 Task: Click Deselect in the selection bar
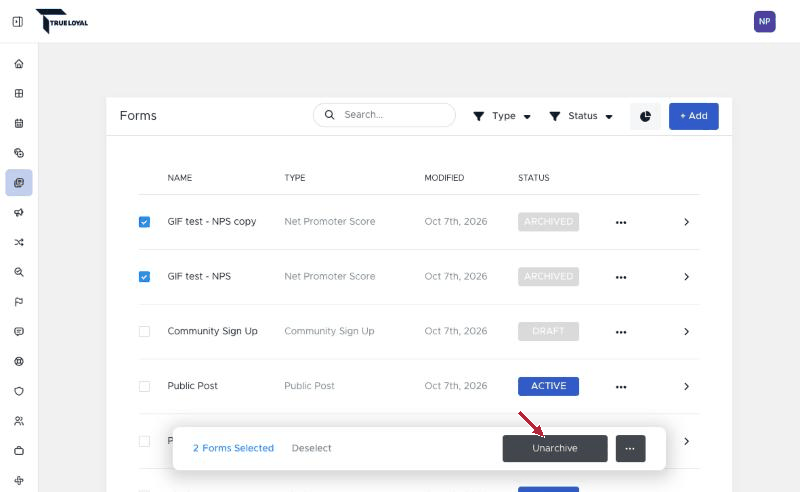point(311,448)
